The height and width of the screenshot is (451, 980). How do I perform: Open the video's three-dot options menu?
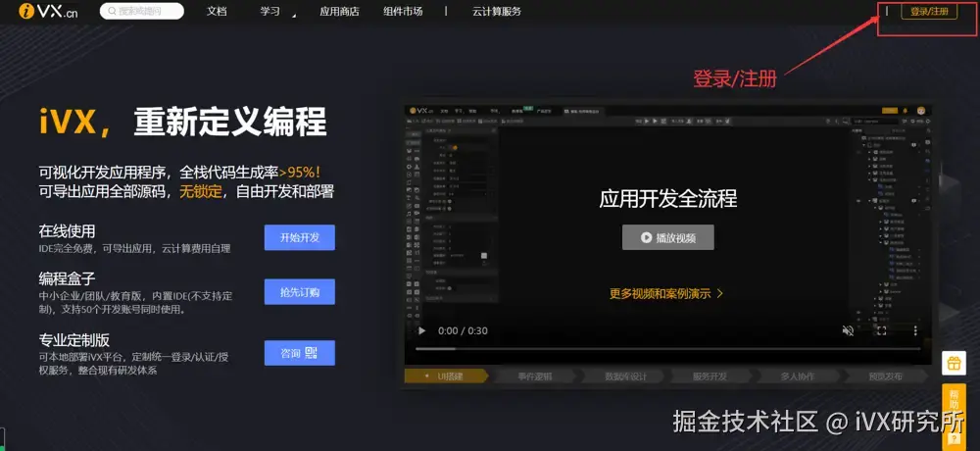point(915,331)
